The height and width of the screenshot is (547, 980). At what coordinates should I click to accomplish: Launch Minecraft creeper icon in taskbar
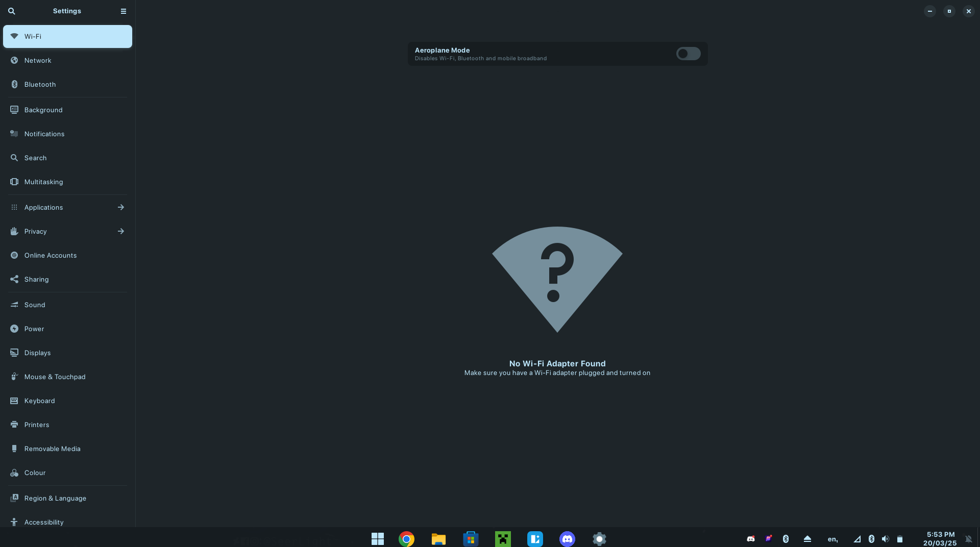coord(503,539)
